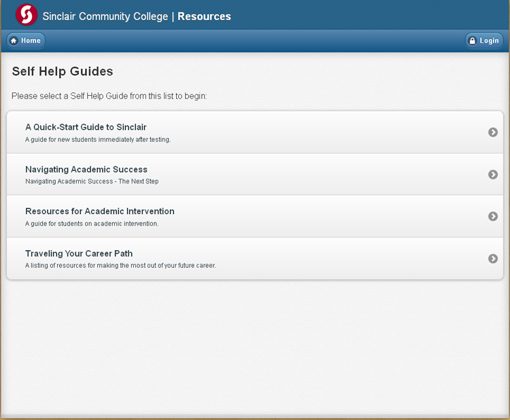This screenshot has width=510, height=420.
Task: Click 'A guide for new students' description
Action: [x=97, y=140]
